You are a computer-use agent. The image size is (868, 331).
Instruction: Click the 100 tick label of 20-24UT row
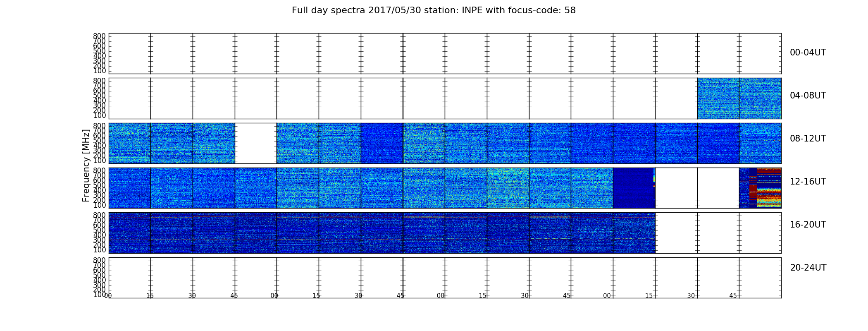(x=99, y=295)
